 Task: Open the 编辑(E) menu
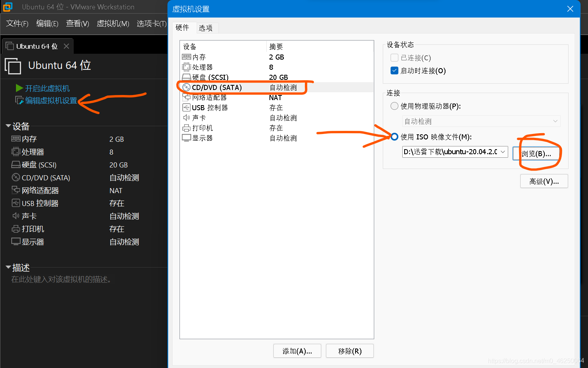(x=47, y=23)
